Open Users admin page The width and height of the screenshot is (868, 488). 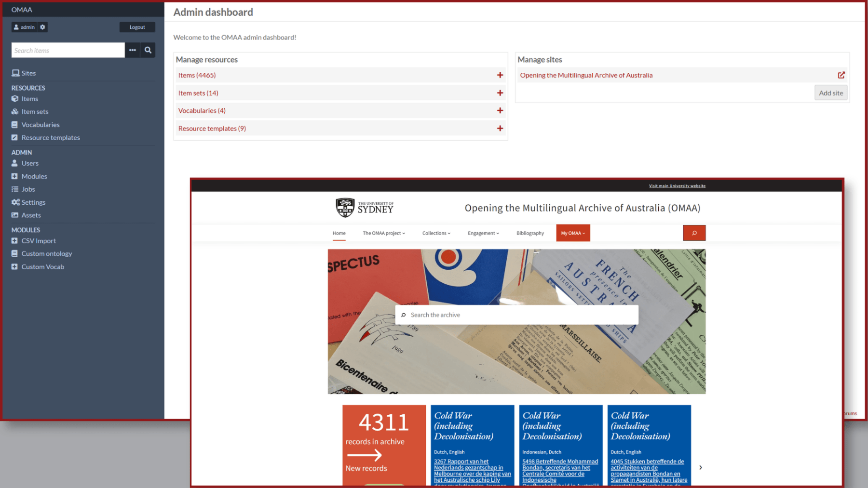(30, 163)
